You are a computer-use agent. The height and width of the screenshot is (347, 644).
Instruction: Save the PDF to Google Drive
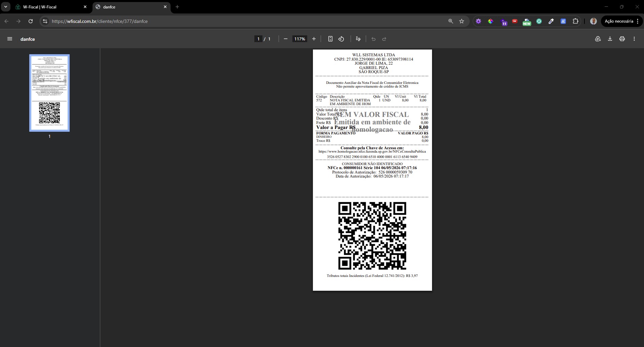[x=598, y=39]
